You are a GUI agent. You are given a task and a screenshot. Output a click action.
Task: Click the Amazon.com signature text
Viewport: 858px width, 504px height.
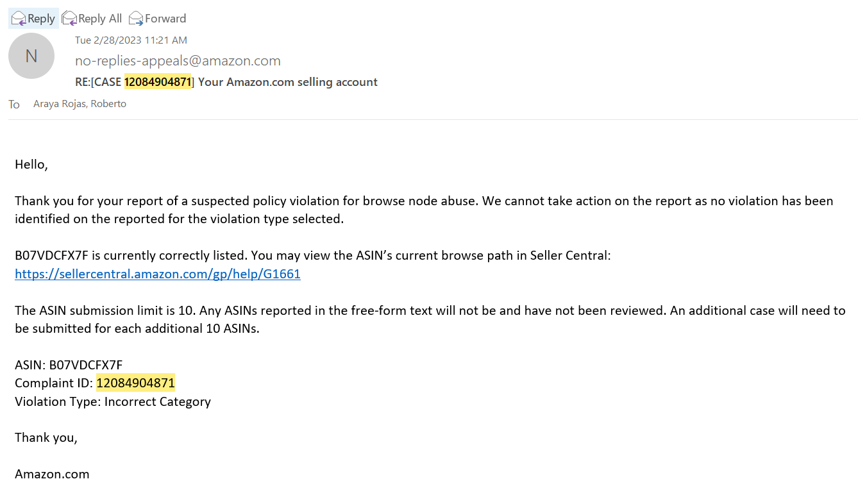click(x=52, y=475)
